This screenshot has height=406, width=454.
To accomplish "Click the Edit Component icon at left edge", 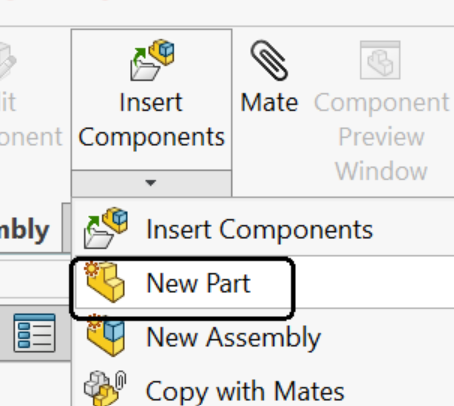I will click(x=7, y=61).
